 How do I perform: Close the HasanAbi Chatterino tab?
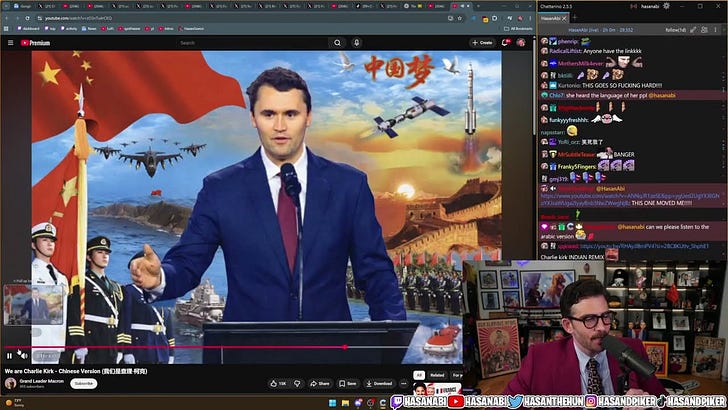coord(564,18)
